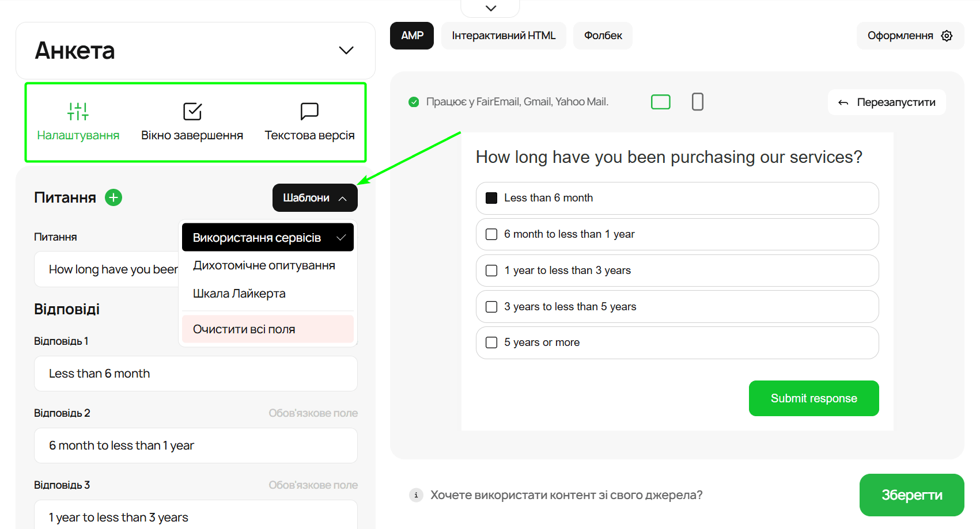
Task: Click the top collapse chevron handle
Action: click(x=490, y=8)
